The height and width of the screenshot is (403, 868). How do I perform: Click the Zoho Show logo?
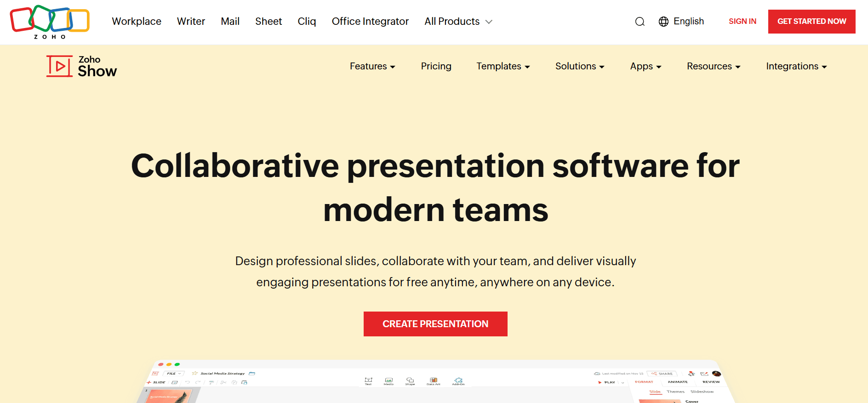[82, 66]
